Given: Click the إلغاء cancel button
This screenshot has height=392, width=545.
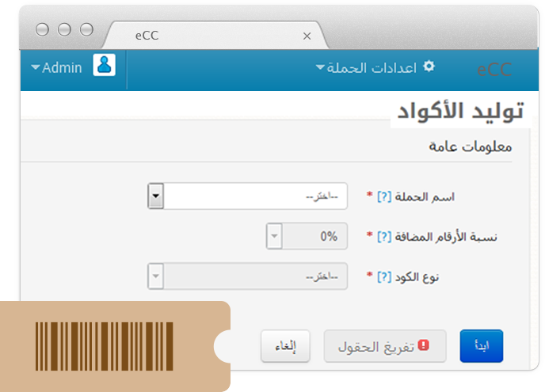Looking at the screenshot, I should click(x=285, y=347).
